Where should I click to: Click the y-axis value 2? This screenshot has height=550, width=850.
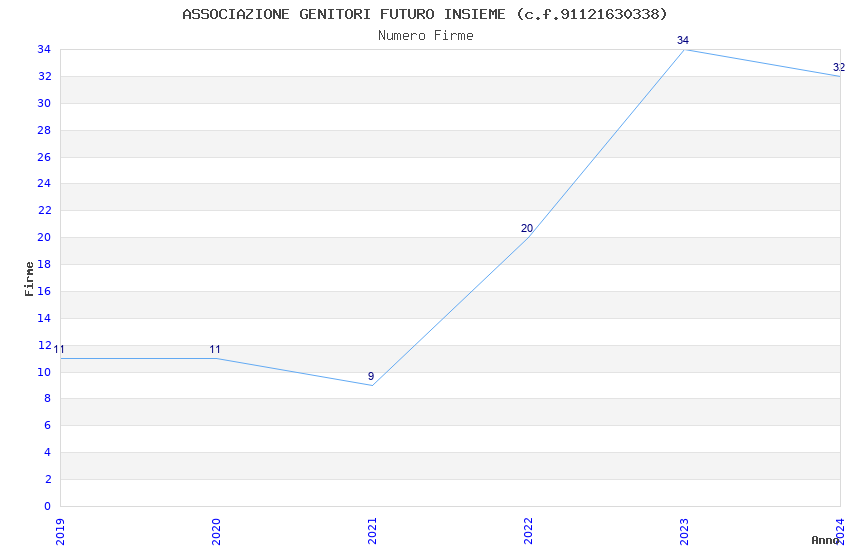[x=48, y=479]
